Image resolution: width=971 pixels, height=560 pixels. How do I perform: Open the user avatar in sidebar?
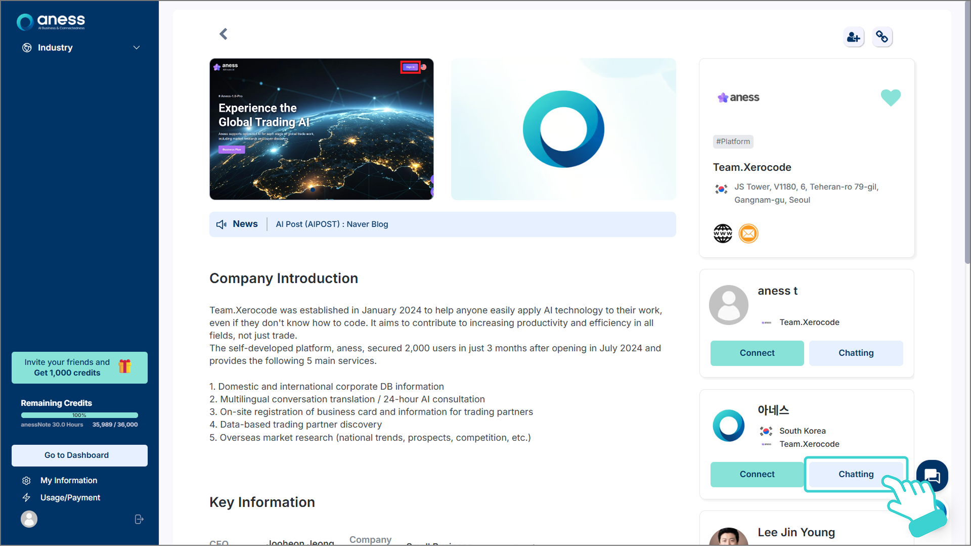29,519
